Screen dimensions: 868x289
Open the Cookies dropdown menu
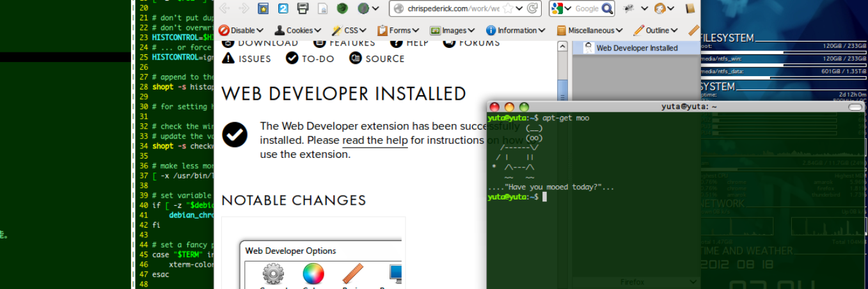tap(297, 30)
